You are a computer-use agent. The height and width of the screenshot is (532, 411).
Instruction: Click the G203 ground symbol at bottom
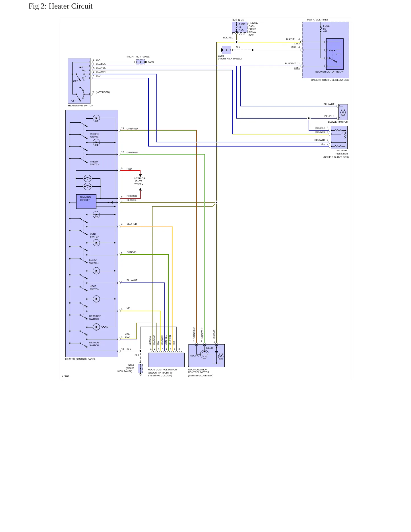coord(140,370)
